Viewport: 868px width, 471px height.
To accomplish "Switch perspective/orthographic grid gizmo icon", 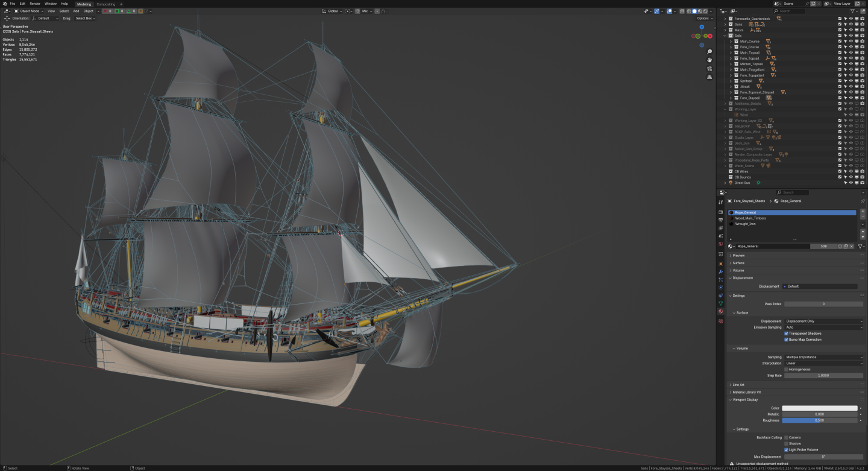I will click(709, 77).
